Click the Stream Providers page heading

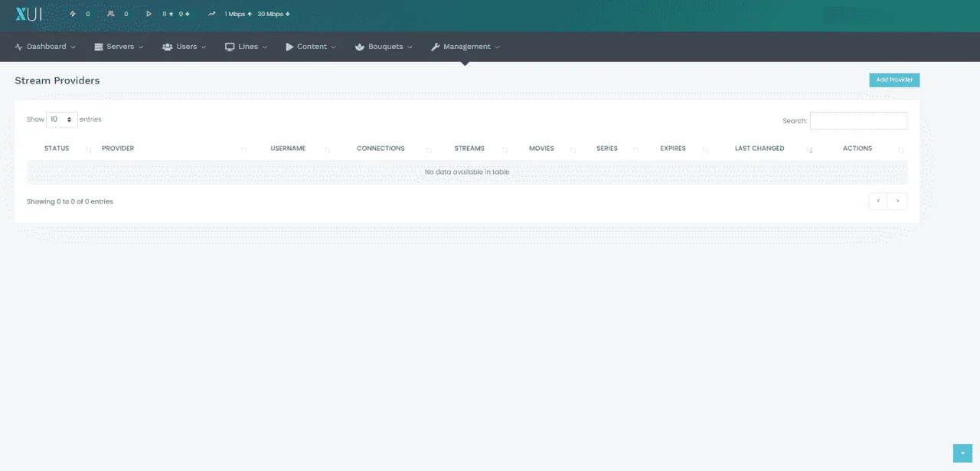[x=57, y=80]
